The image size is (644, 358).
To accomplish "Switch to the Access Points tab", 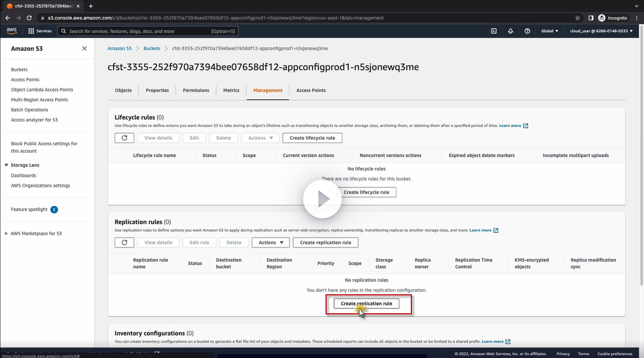I will click(311, 90).
